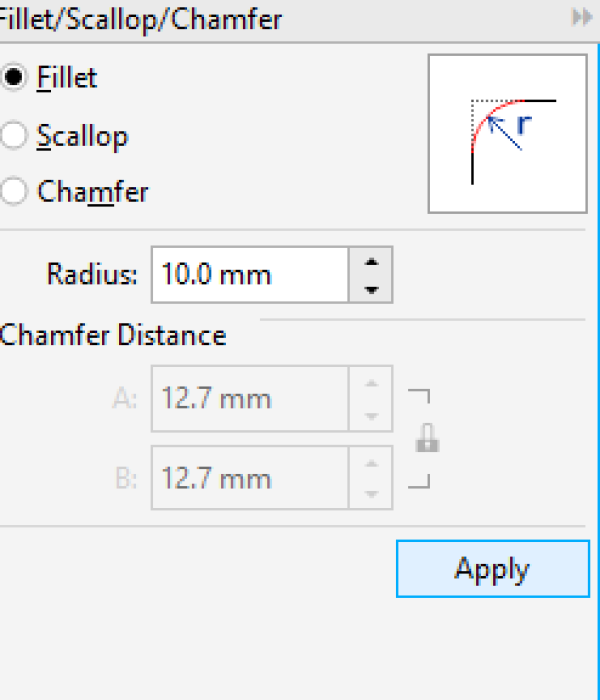The height and width of the screenshot is (700, 600).
Task: Click the Chamfer distance A input box
Action: coord(250,400)
